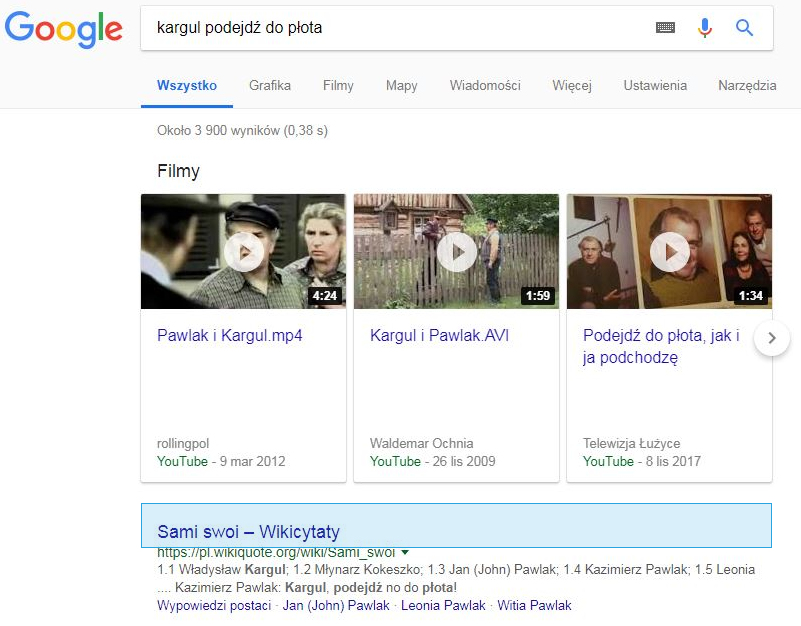Click the 1:34 duration video thumbnail
Image resolution: width=801 pixels, height=626 pixels.
pos(670,251)
